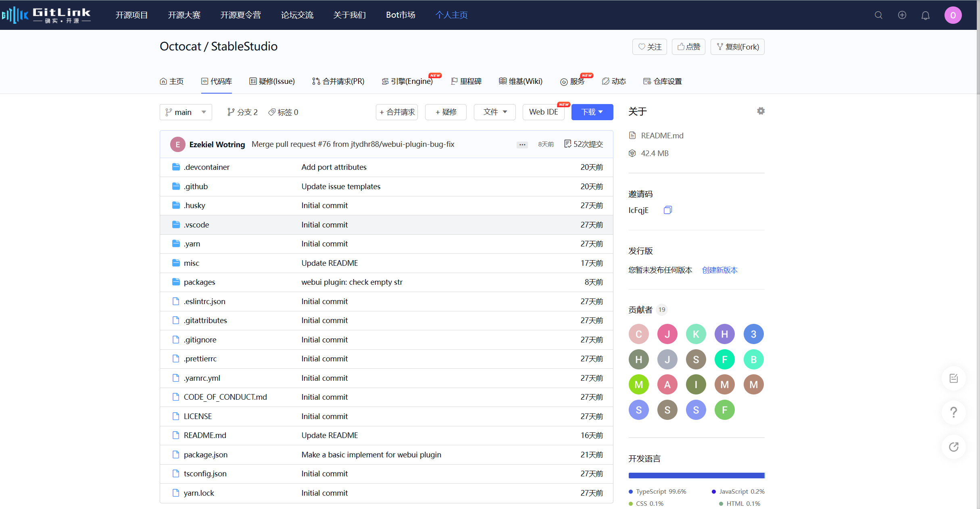This screenshot has height=509, width=980.
Task: Open README.md link in About panel
Action: (662, 136)
